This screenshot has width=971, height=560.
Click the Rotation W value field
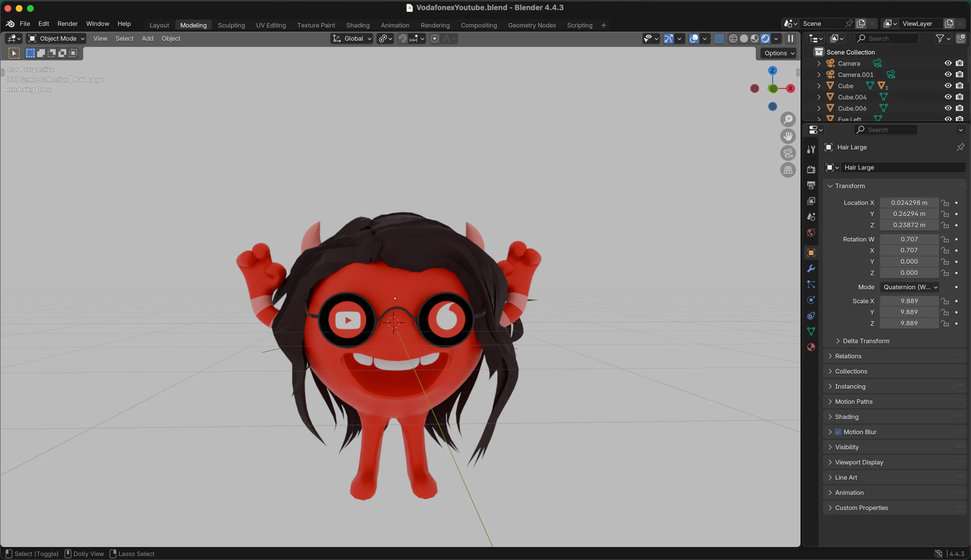909,239
